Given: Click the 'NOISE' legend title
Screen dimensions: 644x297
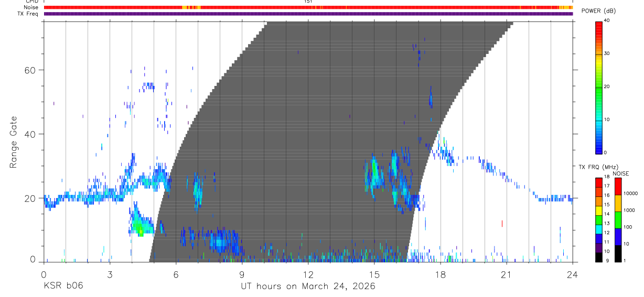Looking at the screenshot, I should [x=621, y=173].
